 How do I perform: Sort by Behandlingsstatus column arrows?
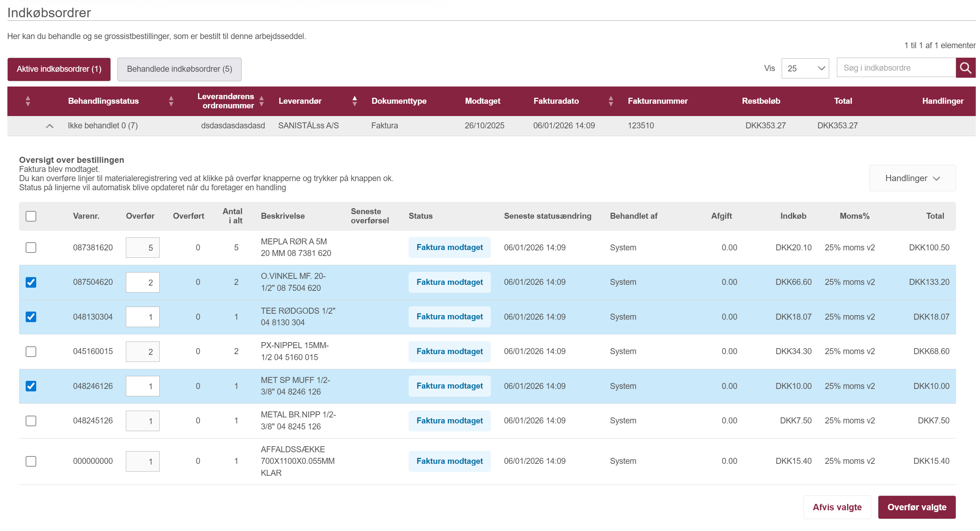click(x=171, y=101)
